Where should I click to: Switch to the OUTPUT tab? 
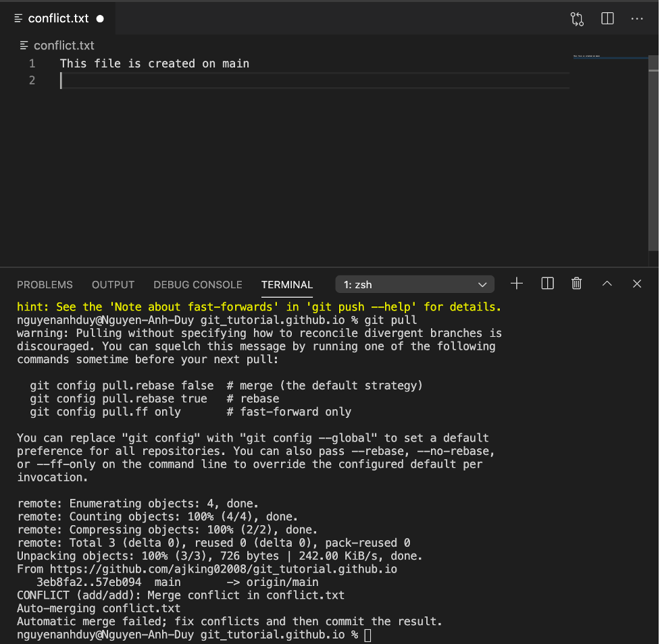(113, 285)
